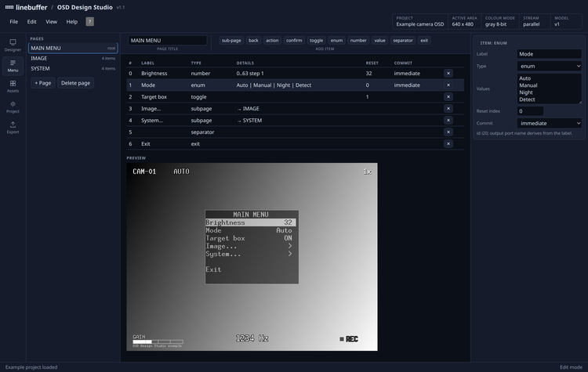
Task: Click the REC indicator in preview
Action: 349,339
